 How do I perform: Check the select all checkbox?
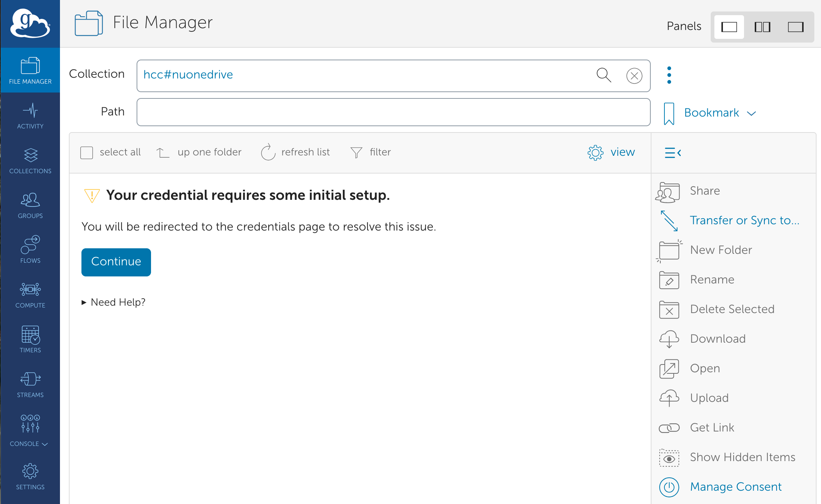87,152
